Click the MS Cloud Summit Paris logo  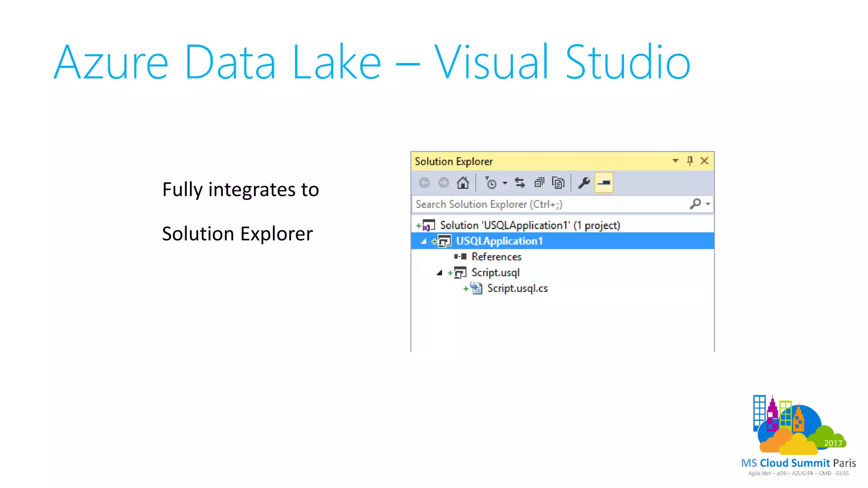[798, 435]
